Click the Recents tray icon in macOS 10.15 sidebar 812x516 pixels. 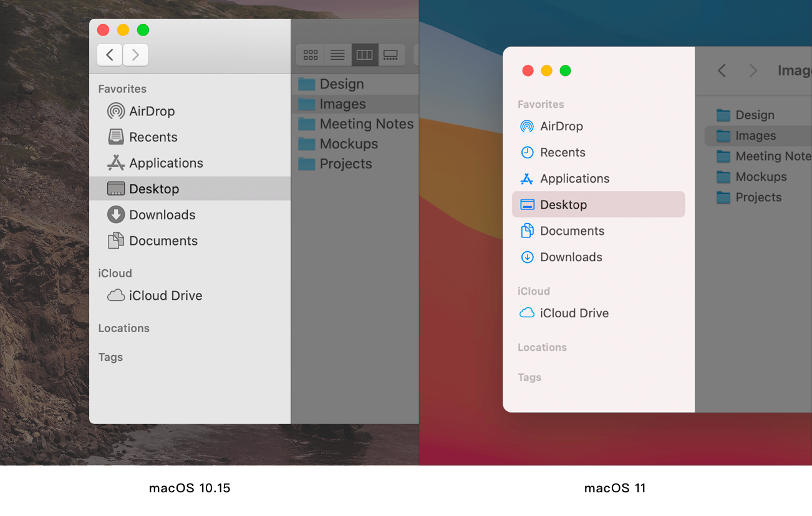[x=116, y=136]
